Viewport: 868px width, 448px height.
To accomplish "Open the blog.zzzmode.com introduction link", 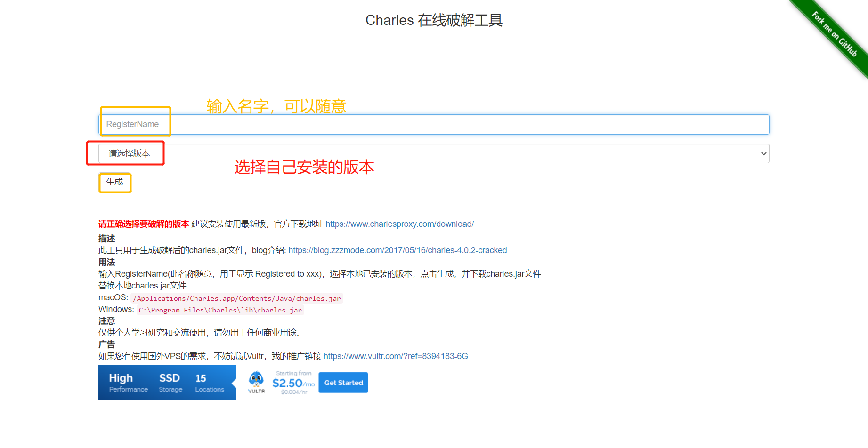I will click(398, 250).
